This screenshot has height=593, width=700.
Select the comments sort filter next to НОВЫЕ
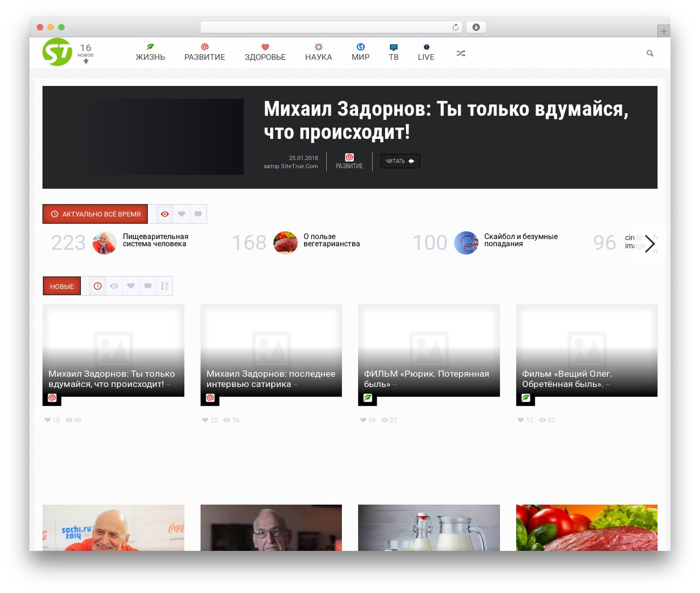point(148,286)
